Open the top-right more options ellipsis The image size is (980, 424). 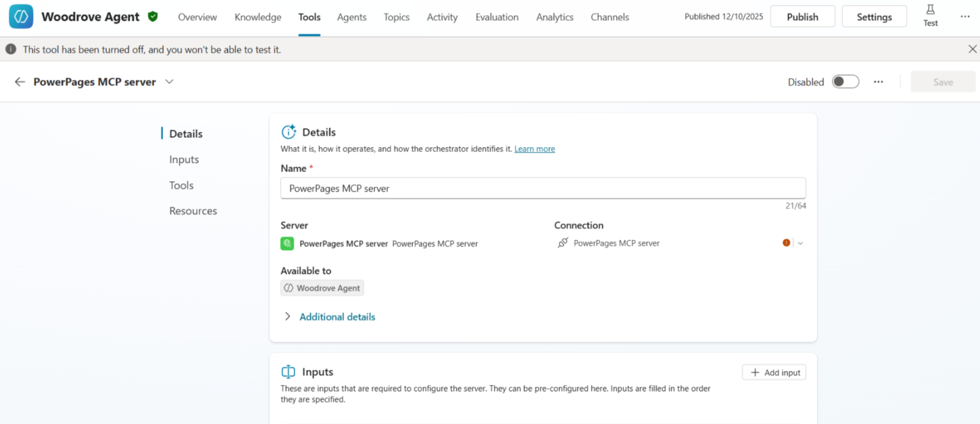pyautogui.click(x=965, y=16)
